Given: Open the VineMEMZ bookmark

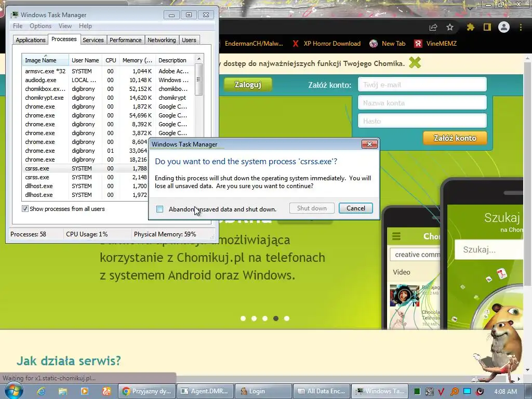Looking at the screenshot, I should click(436, 44).
